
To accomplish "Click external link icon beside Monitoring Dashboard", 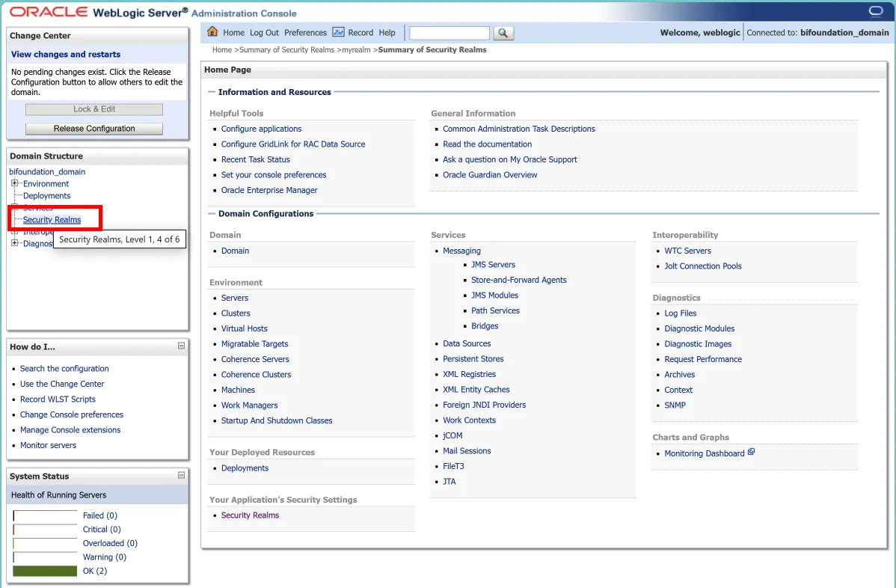I will (752, 451).
